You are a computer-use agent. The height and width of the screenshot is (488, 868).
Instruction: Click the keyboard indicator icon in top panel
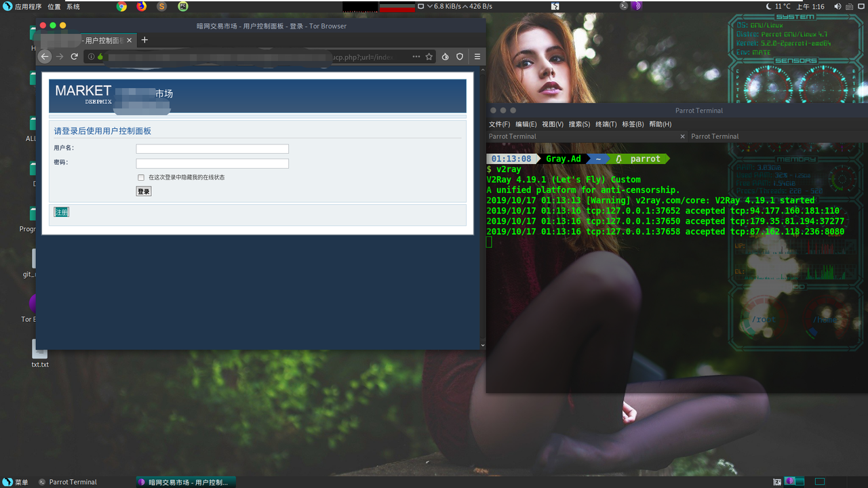[849, 6]
